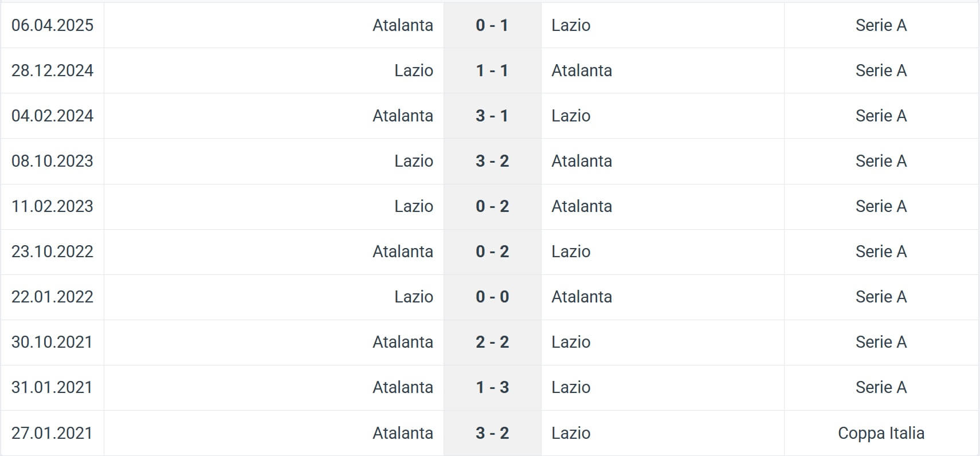The image size is (980, 456).
Task: Open the 1 - 1 draw score
Action: (492, 70)
